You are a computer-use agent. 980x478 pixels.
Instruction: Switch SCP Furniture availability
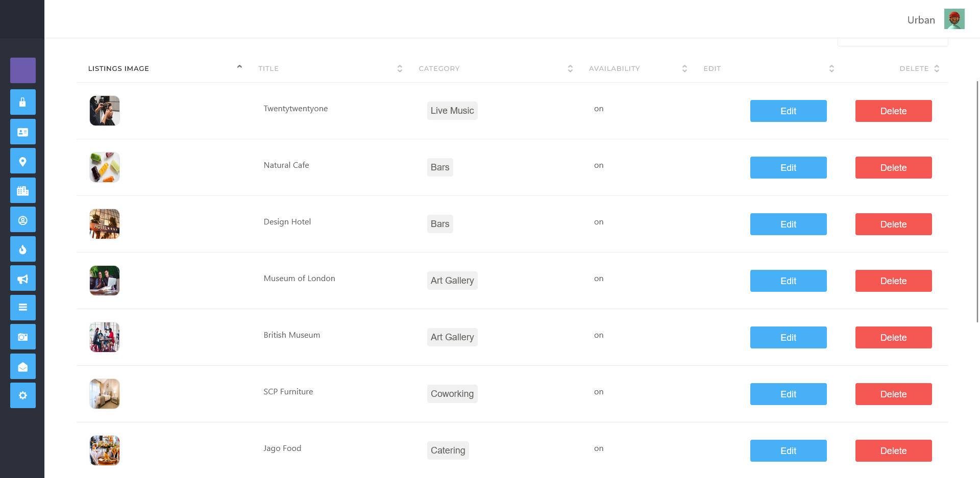(599, 391)
